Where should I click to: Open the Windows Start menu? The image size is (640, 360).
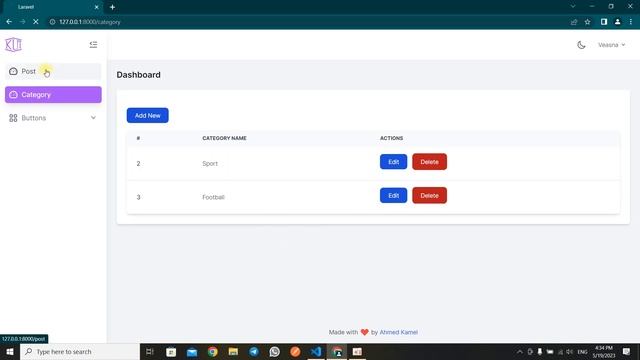(10, 352)
